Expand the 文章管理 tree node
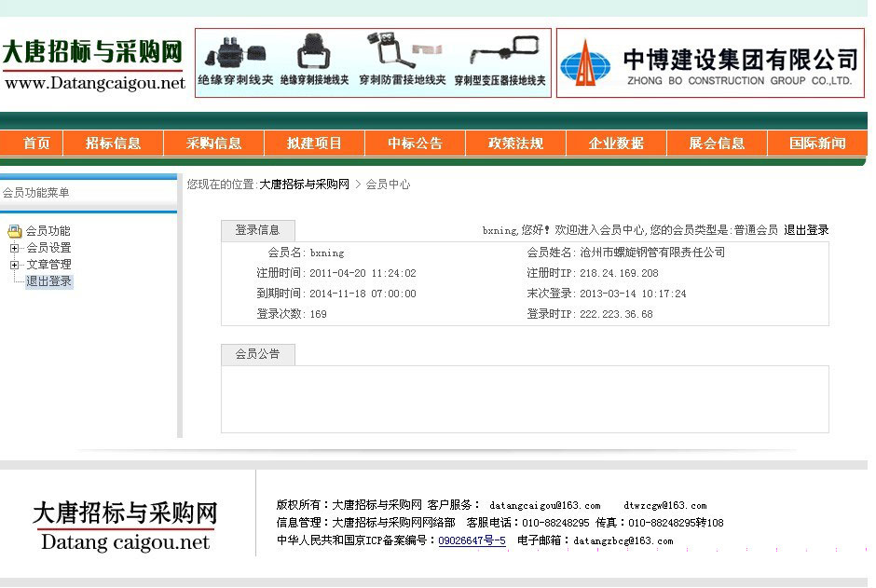This screenshot has height=588, width=876. point(14,265)
